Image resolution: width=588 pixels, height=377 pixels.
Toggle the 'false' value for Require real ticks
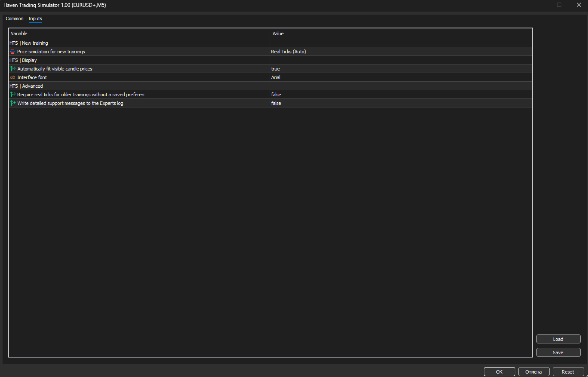[401, 95]
